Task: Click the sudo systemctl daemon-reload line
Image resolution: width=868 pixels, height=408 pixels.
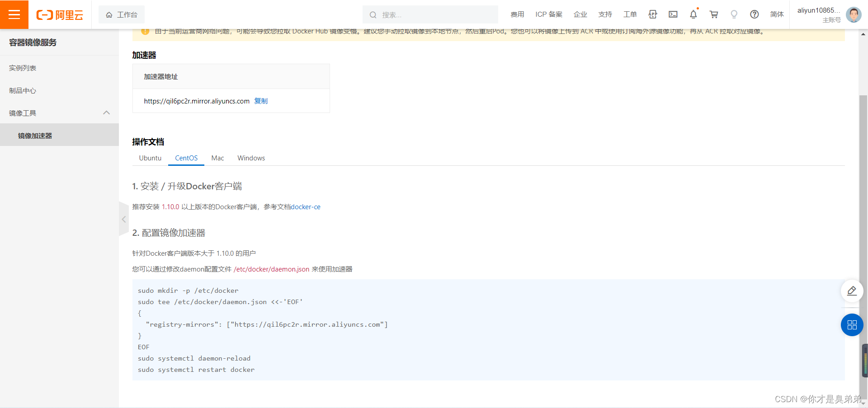Action: [x=194, y=358]
